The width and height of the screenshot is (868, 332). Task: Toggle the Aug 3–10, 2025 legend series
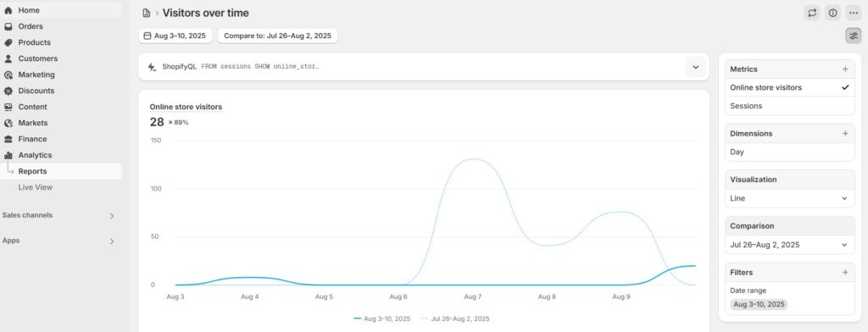[x=382, y=318]
